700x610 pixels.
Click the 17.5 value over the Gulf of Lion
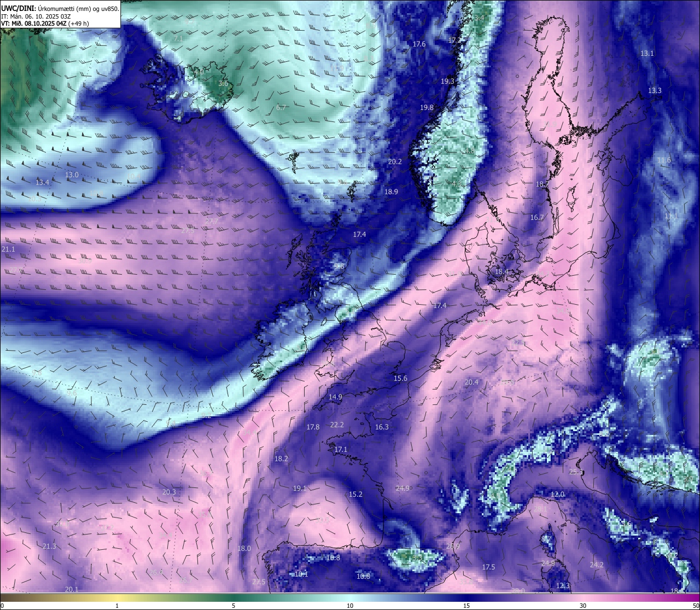(x=488, y=567)
